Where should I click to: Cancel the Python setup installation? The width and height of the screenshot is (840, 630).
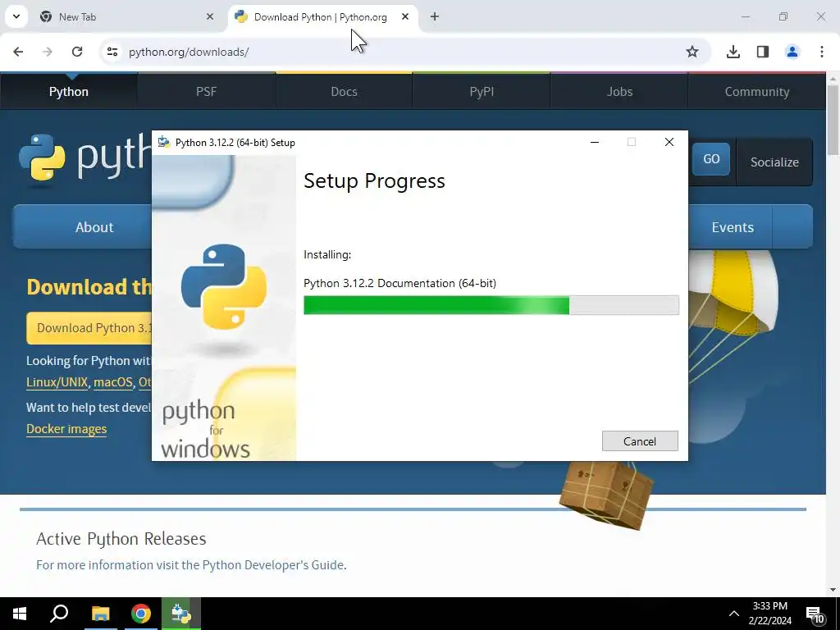point(640,441)
